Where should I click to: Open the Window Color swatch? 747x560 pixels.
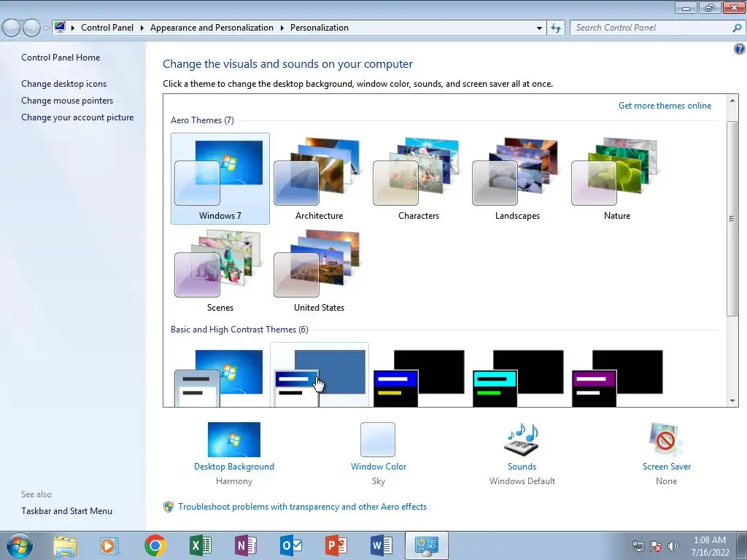[x=378, y=440]
